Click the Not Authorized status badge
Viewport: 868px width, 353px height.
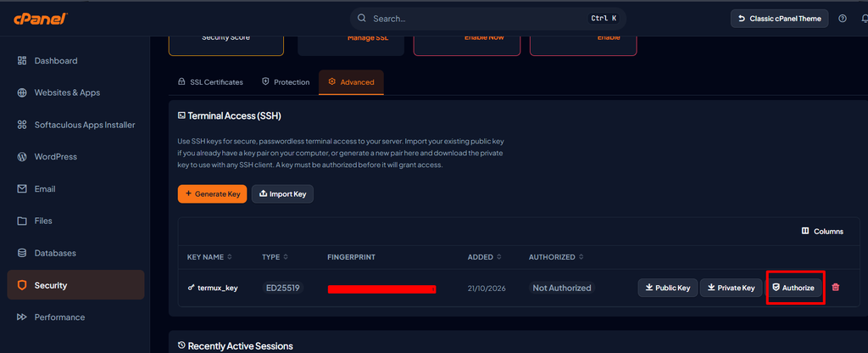(562, 289)
